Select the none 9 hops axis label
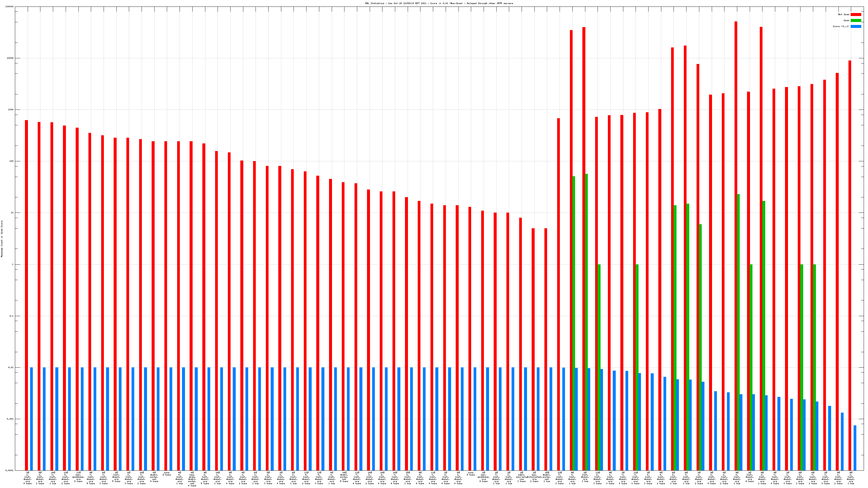This screenshot has width=868, height=488. click(471, 474)
